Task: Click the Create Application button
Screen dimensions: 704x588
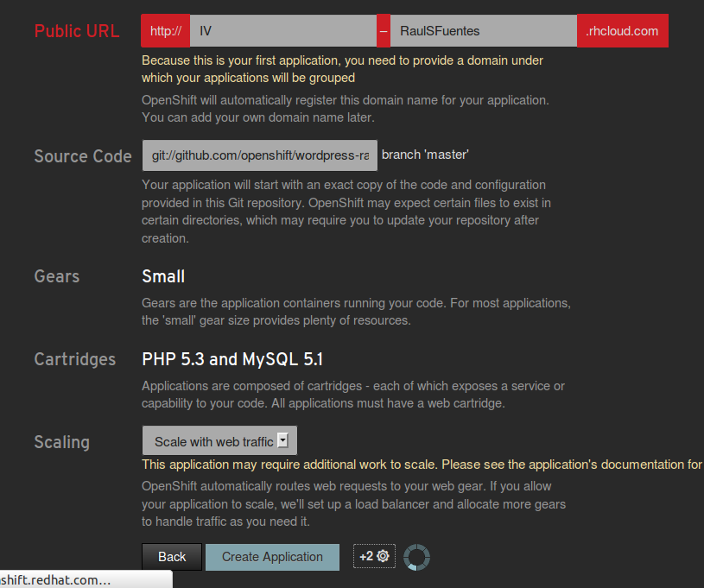Action: click(273, 557)
